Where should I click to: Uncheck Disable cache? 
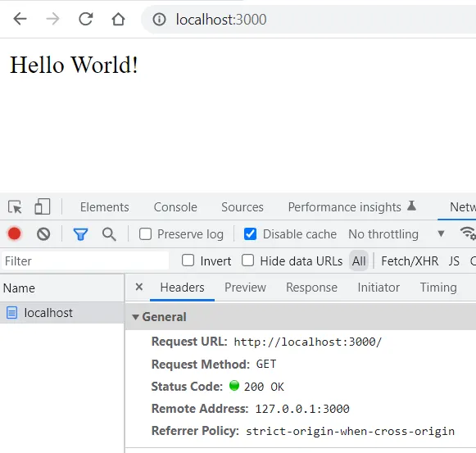click(x=250, y=234)
